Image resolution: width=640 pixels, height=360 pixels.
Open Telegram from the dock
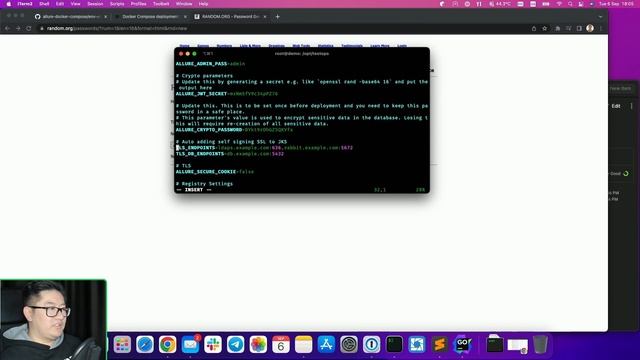point(236,344)
